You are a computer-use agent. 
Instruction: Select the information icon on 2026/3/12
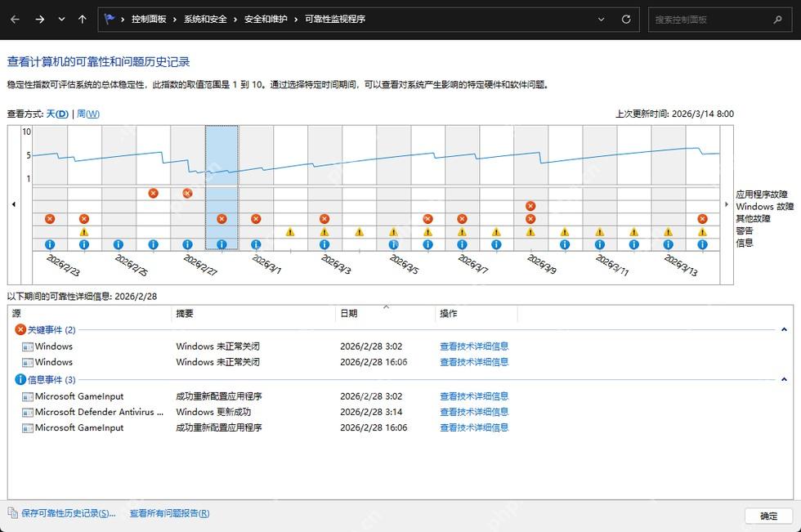633,244
